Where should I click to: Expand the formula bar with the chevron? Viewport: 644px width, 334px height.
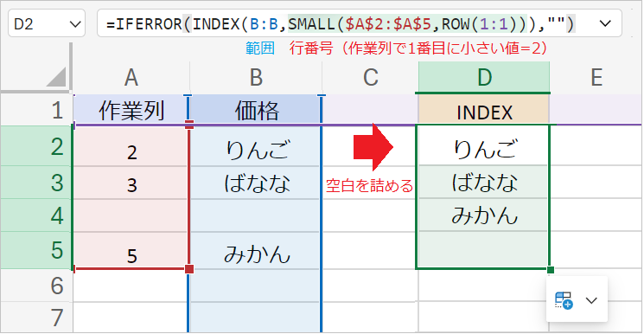(x=605, y=23)
